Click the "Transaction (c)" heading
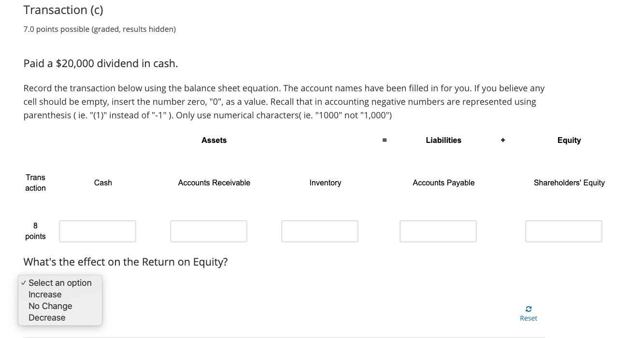The height and width of the screenshot is (338, 644). (x=63, y=10)
